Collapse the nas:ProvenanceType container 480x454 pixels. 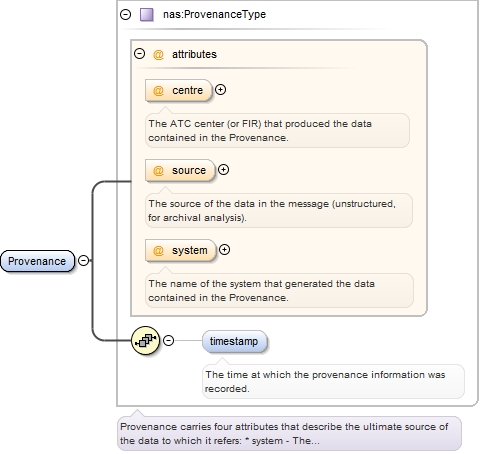pyautogui.click(x=125, y=14)
